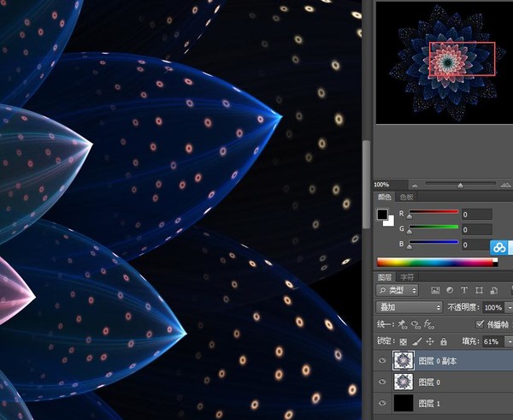The width and height of the screenshot is (513, 420).
Task: Switch to the 颜色 tab
Action: [x=385, y=197]
